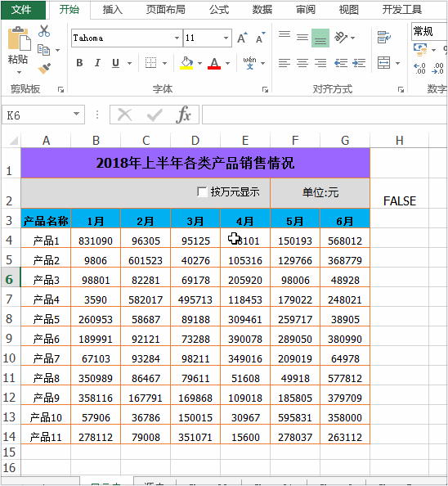This screenshot has width=448, height=486.
Task: Open the underline style dropdown arrow
Action: 129,63
